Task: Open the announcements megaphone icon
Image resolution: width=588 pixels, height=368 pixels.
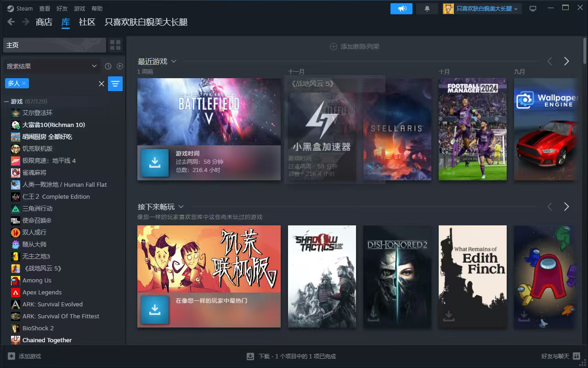Action: 401,8
